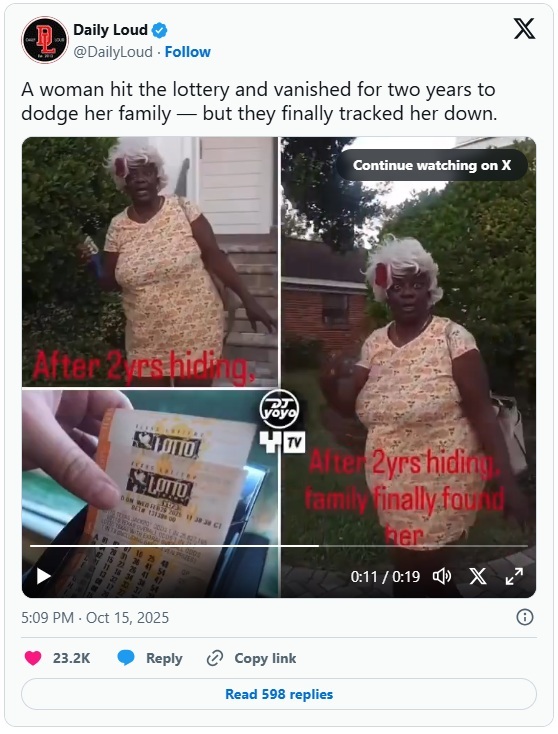The height and width of the screenshot is (734, 558).
Task: Copy the link using the chain icon
Action: (x=214, y=658)
